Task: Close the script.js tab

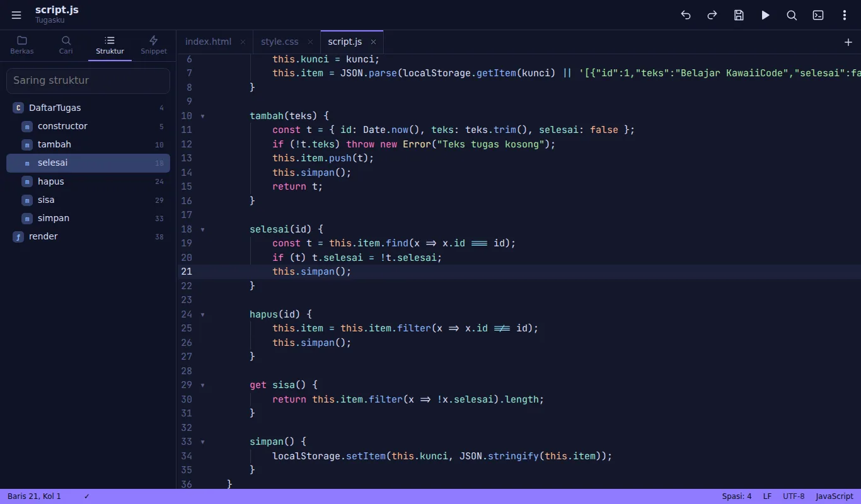Action: [x=373, y=42]
